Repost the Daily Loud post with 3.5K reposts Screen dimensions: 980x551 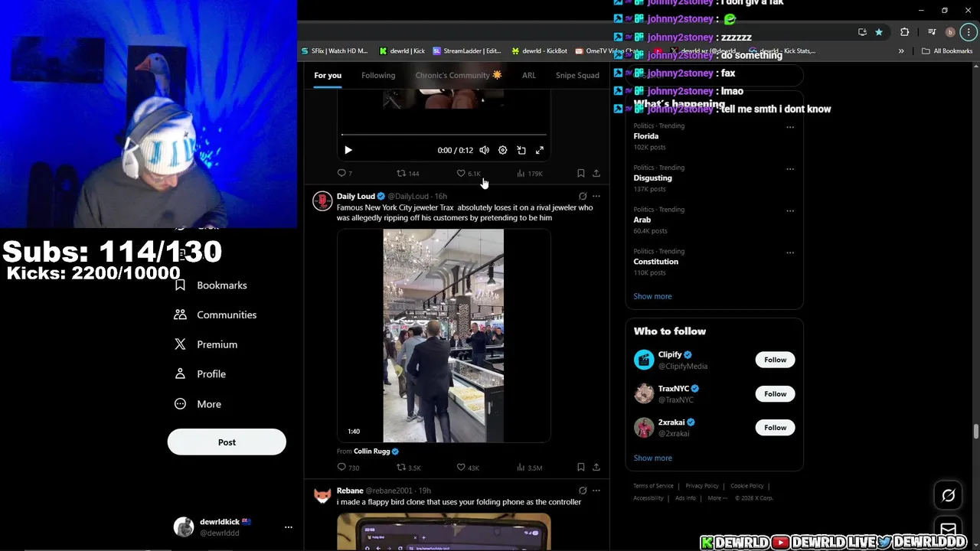(409, 468)
